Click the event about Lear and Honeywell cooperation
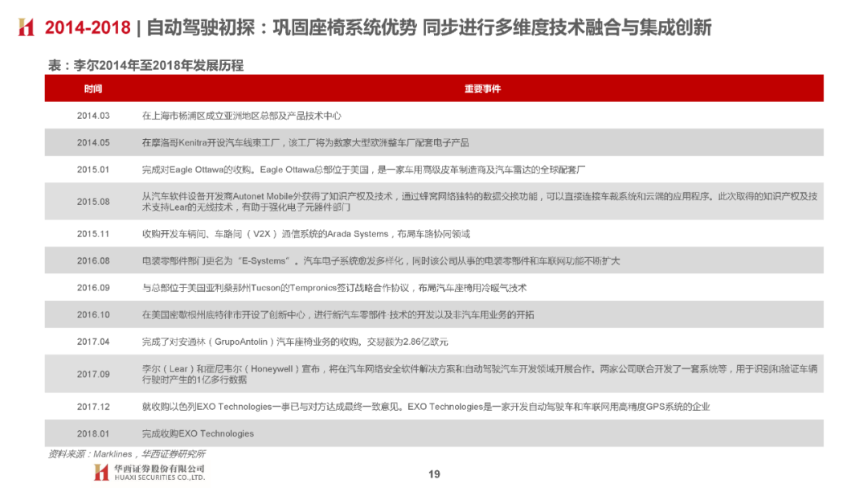 tap(479, 374)
